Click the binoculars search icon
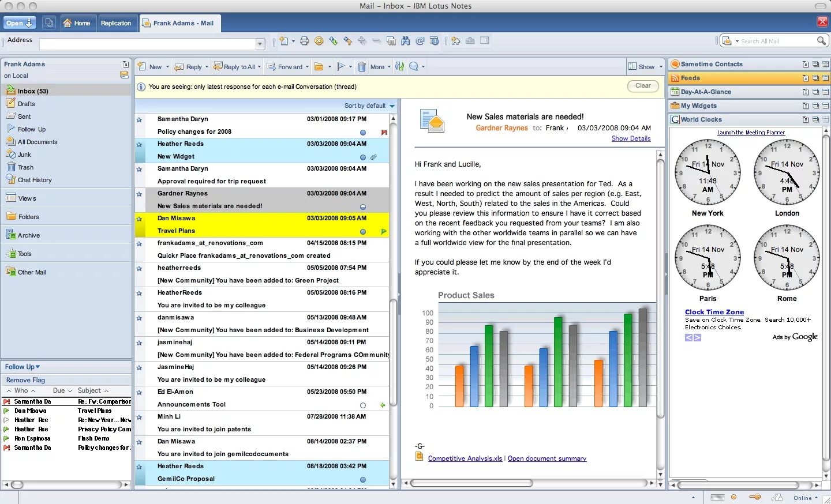 pos(406,41)
